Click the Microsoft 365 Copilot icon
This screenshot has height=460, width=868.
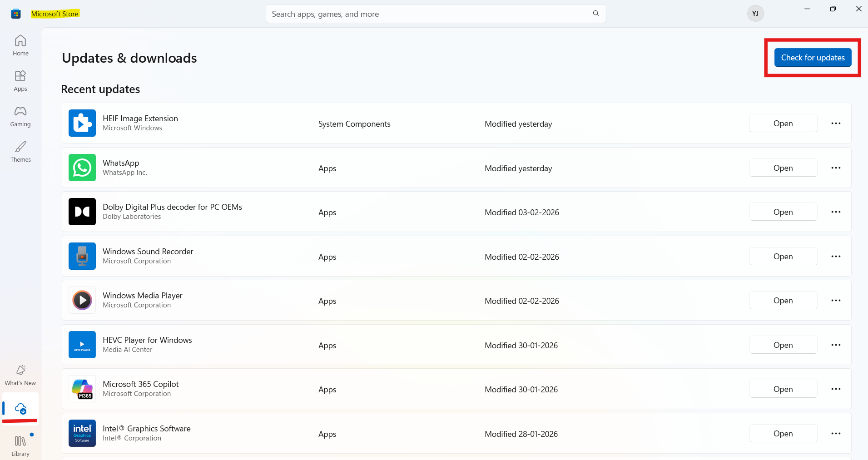82,389
